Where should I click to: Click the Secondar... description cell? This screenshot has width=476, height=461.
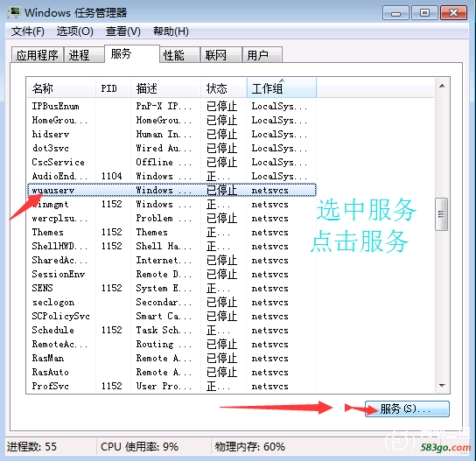(164, 303)
